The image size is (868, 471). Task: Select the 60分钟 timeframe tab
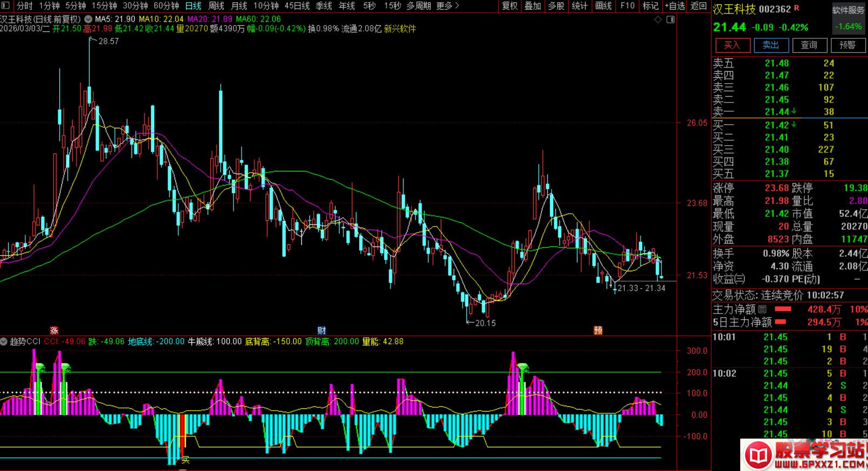point(166,6)
